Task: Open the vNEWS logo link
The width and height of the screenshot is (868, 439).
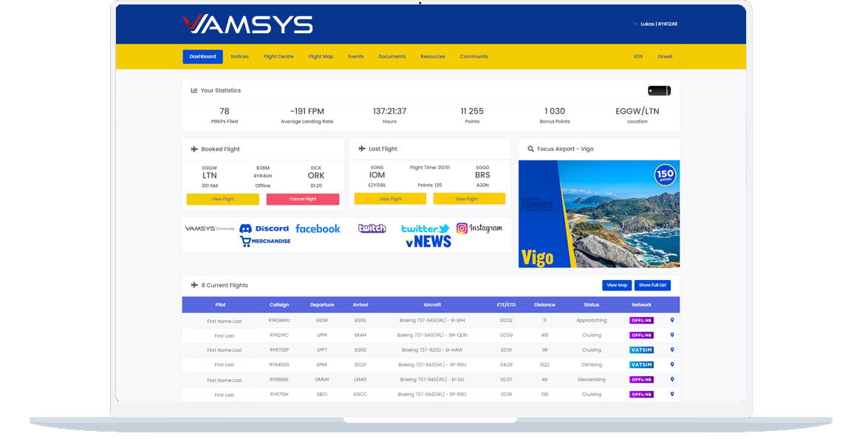Action: click(x=428, y=242)
